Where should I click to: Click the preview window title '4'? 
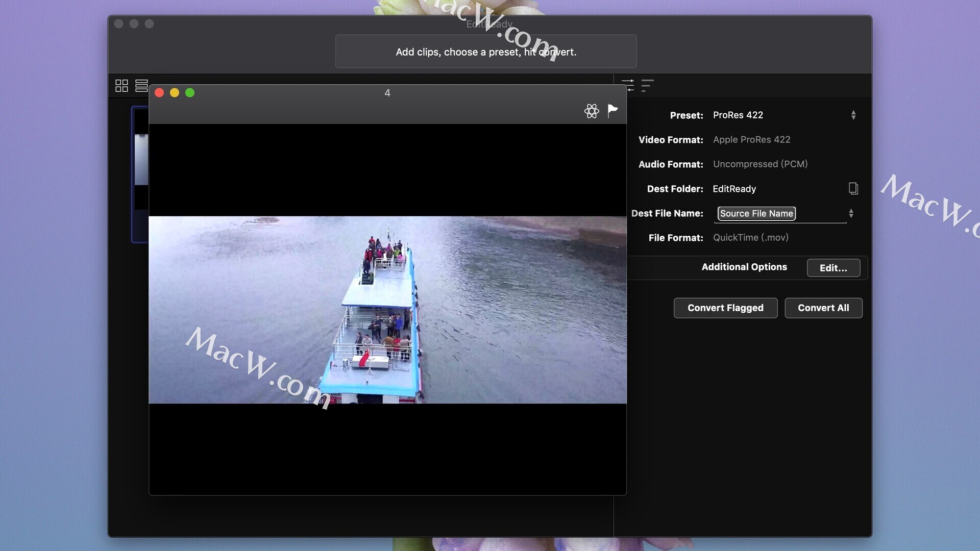pos(387,93)
